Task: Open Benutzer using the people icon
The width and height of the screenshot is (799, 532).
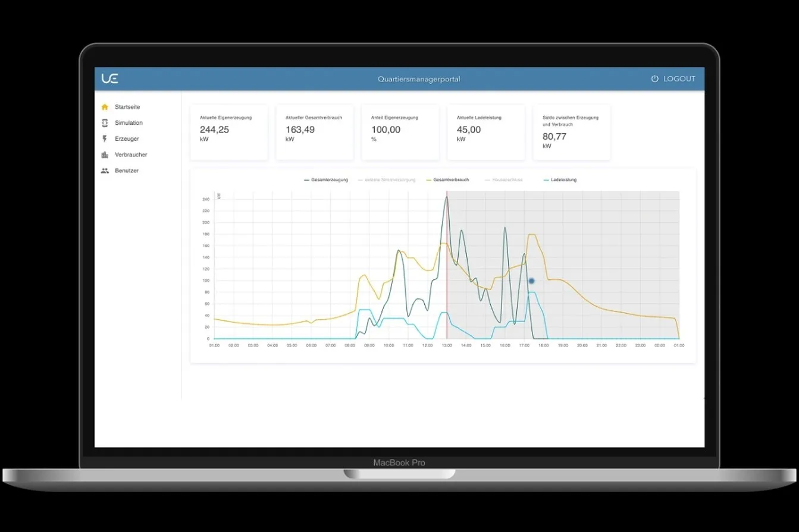Action: pyautogui.click(x=105, y=171)
